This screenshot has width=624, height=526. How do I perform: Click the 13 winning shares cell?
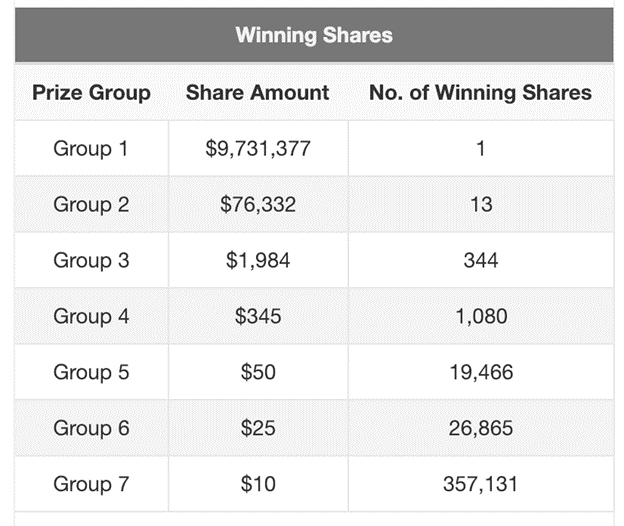(481, 205)
